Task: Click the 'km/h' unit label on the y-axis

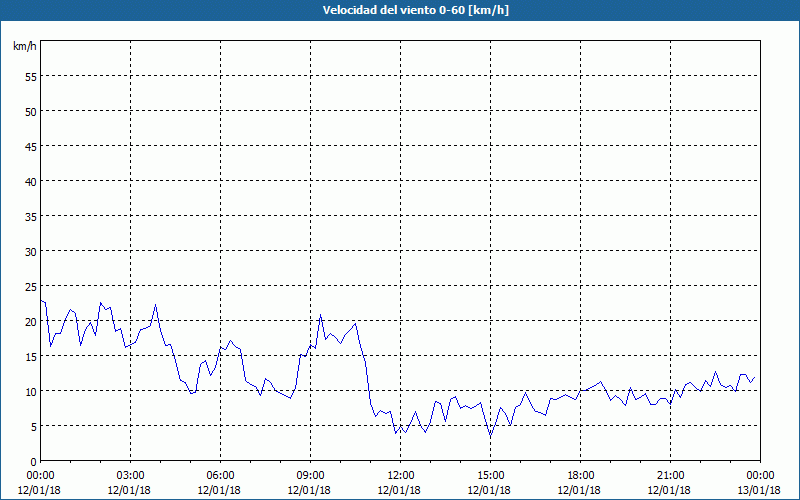Action: 25,46
